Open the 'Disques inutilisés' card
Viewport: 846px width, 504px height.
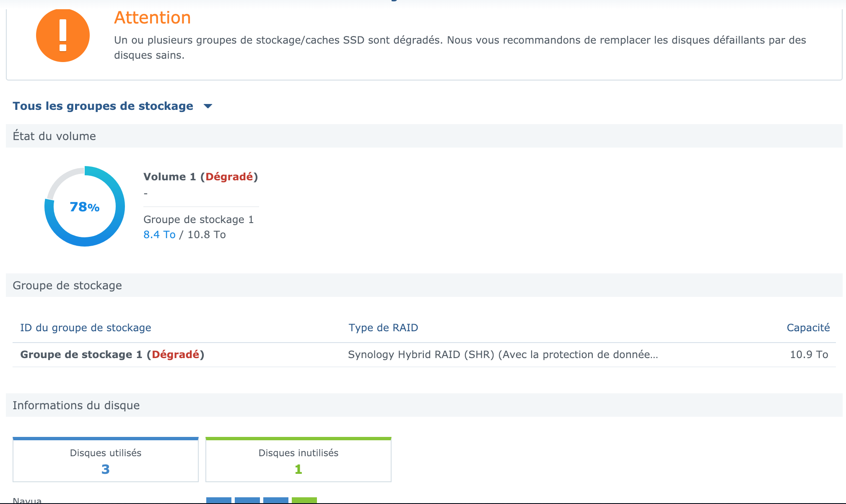298,460
